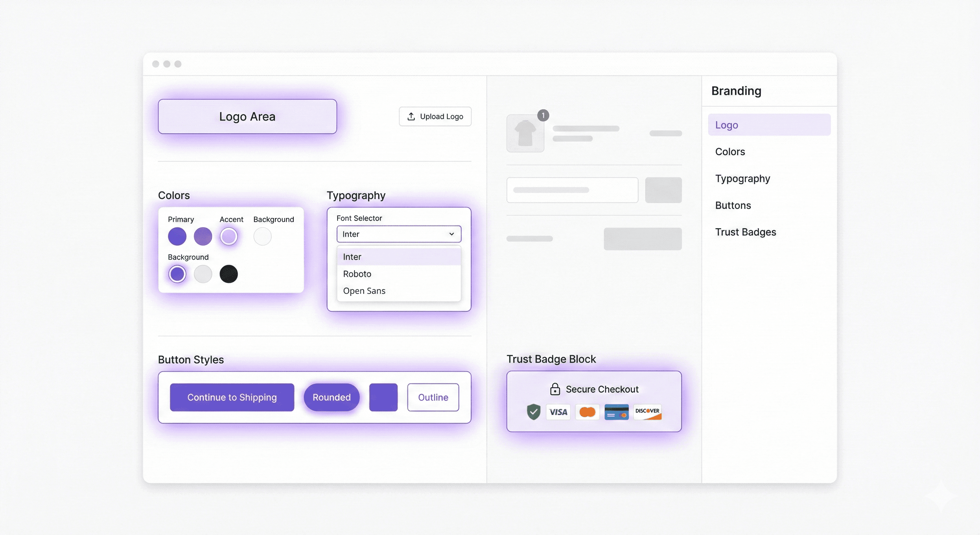The image size is (980, 535).
Task: Click the lock icon in Secure Checkout
Action: [x=555, y=389]
